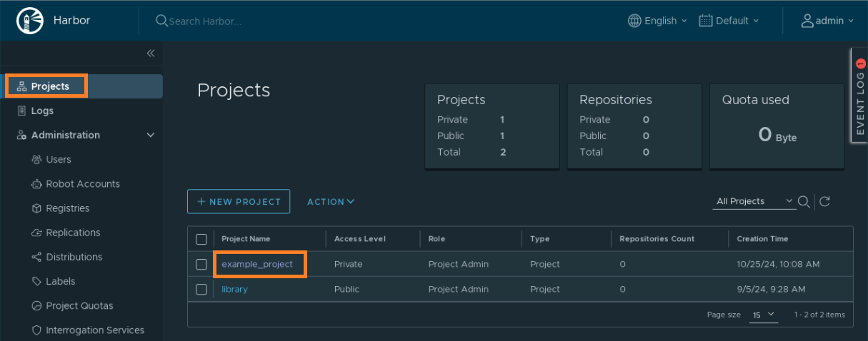Open the library project link
Screen dimensions: 868x341
(x=234, y=290)
